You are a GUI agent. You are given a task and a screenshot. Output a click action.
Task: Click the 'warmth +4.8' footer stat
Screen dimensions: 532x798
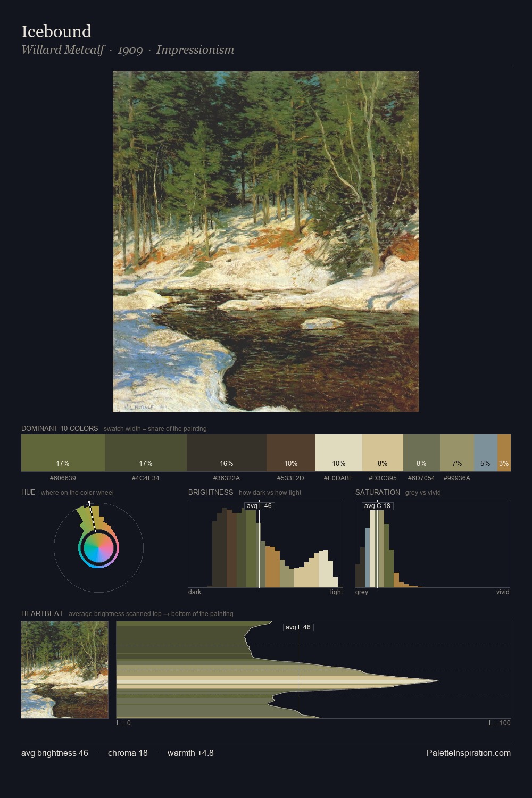pos(190,753)
